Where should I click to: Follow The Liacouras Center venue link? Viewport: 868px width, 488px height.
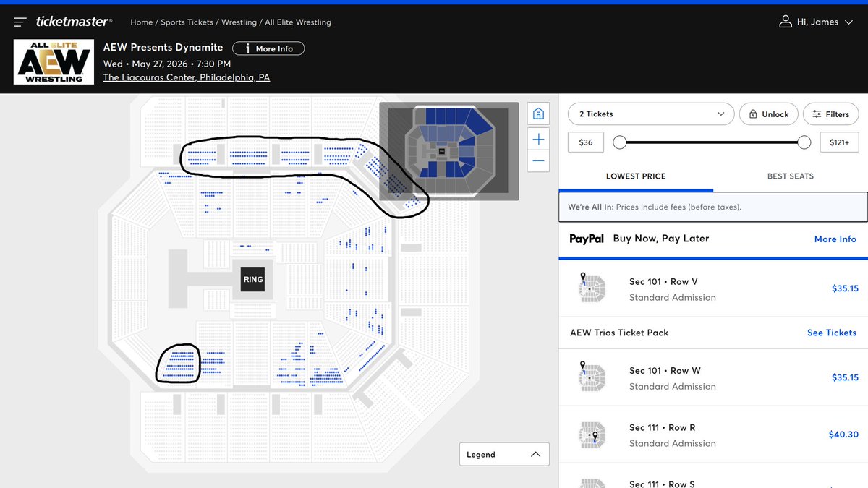187,77
